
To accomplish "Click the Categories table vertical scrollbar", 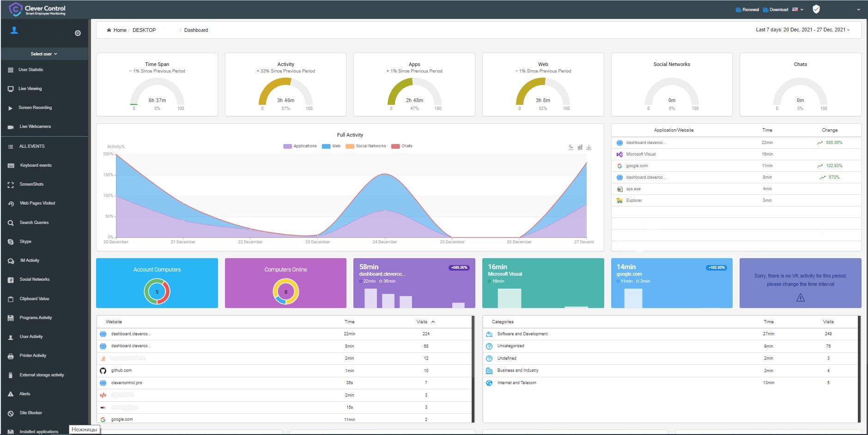I will [859, 369].
